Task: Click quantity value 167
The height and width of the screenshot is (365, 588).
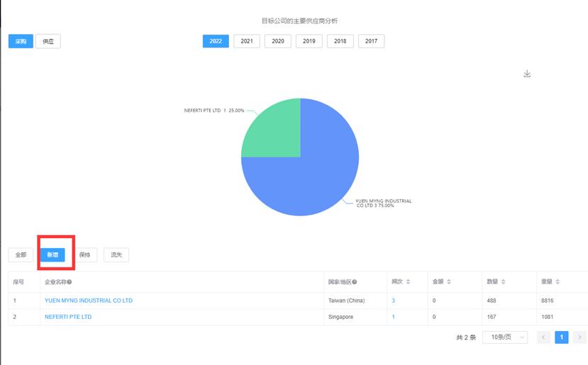Action: [492, 317]
